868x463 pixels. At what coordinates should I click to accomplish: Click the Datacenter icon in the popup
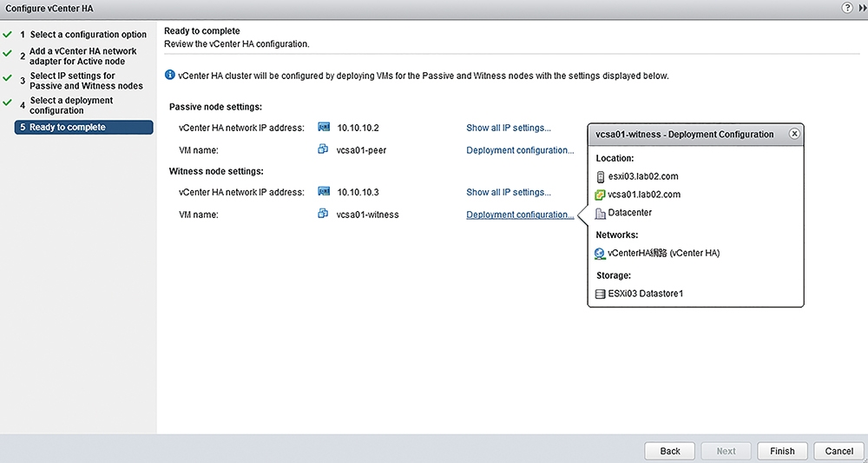[600, 213]
